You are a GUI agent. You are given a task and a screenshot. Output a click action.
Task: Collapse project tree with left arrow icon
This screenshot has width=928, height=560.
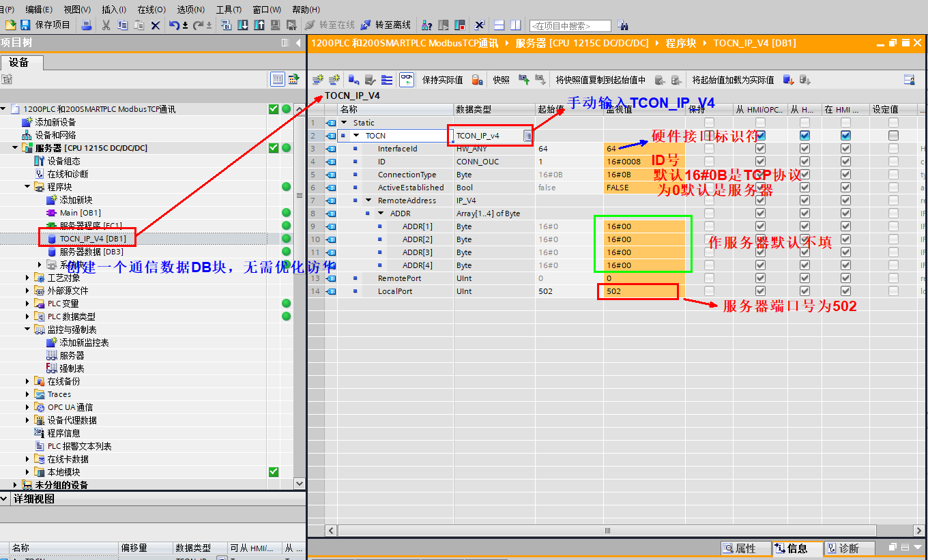tap(298, 43)
